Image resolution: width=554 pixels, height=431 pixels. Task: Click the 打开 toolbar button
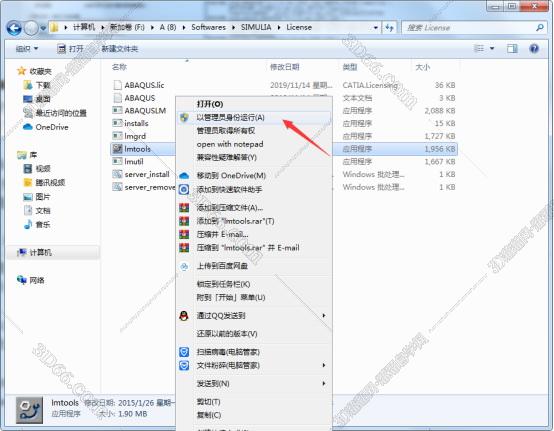[x=70, y=48]
